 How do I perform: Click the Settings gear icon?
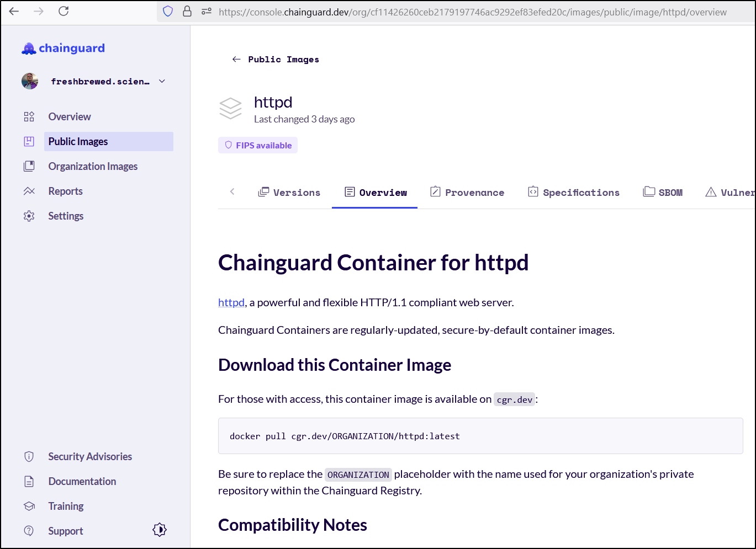[x=29, y=216]
